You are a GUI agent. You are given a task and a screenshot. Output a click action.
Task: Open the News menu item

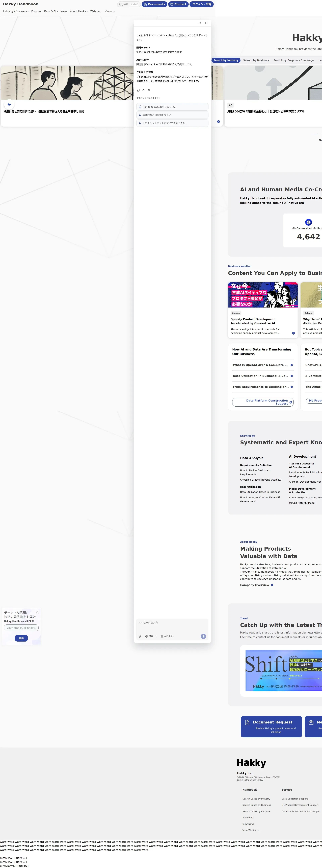pos(64,11)
